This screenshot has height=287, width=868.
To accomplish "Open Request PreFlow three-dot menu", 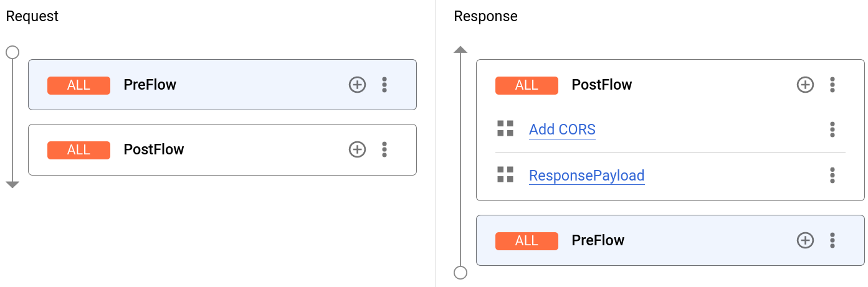I will (384, 85).
